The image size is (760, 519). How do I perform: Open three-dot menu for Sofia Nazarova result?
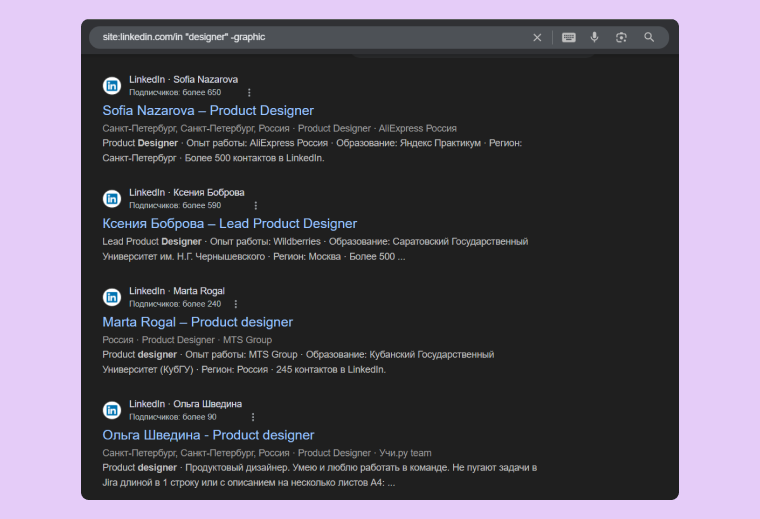[249, 93]
